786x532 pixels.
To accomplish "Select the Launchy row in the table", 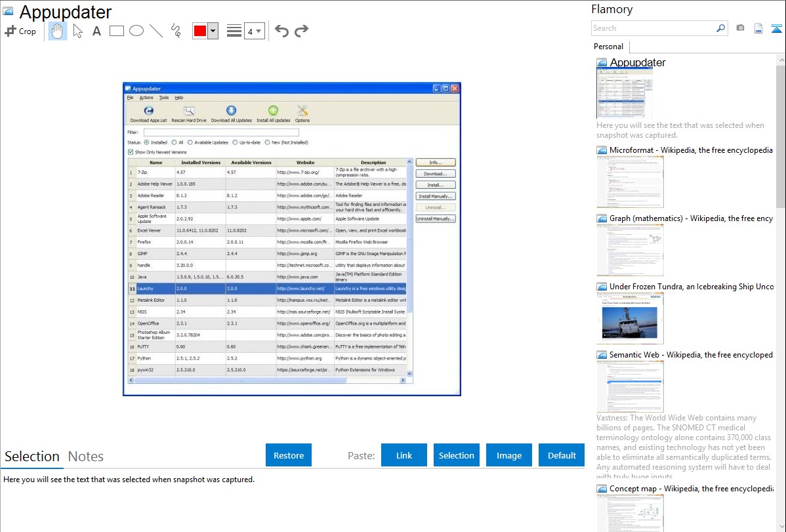I will tap(267, 289).
